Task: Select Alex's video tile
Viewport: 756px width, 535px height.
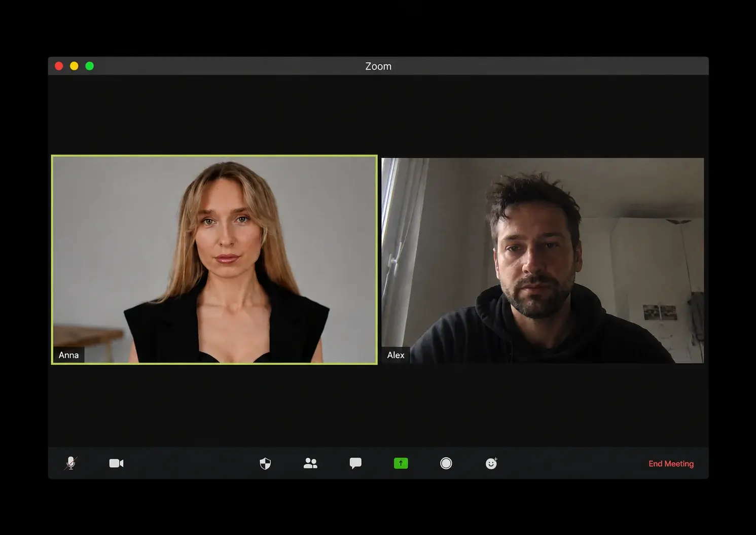Action: tap(543, 261)
